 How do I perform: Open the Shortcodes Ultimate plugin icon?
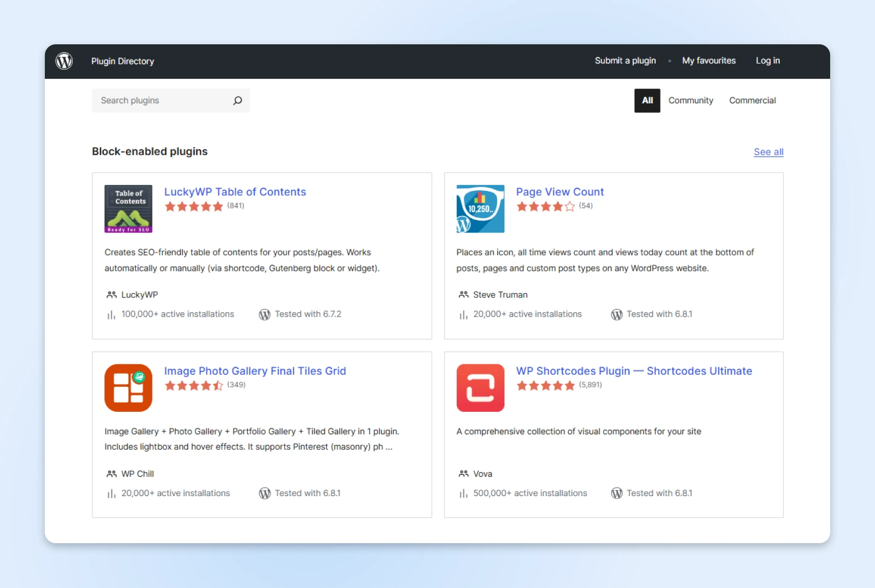pyautogui.click(x=480, y=388)
